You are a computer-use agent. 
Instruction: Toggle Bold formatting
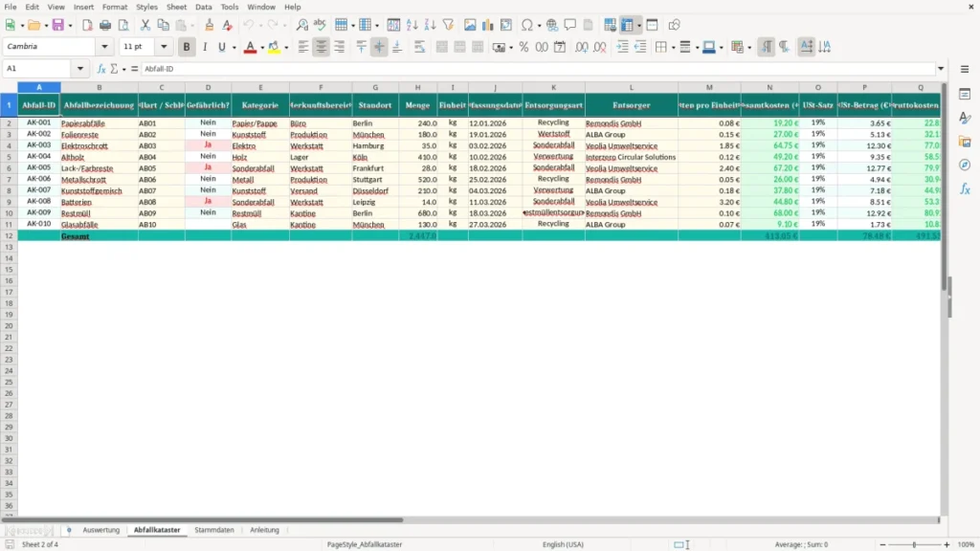(x=187, y=47)
